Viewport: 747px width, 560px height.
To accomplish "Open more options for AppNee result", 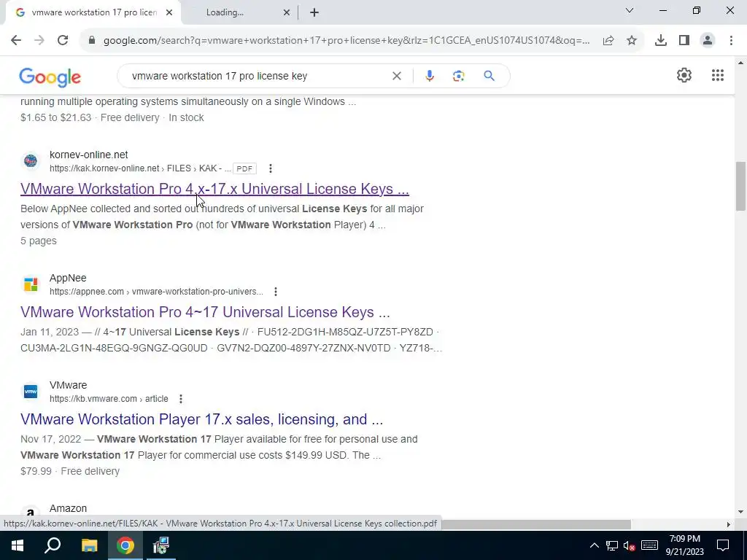I will pyautogui.click(x=275, y=292).
